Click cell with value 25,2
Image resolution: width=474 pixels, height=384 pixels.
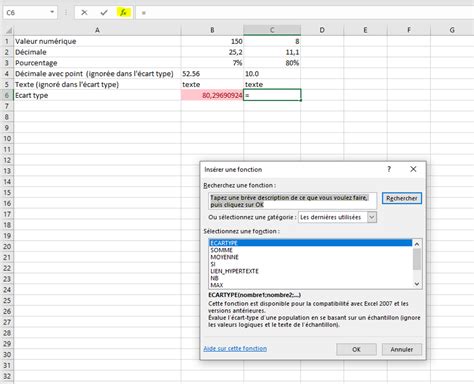tap(212, 52)
